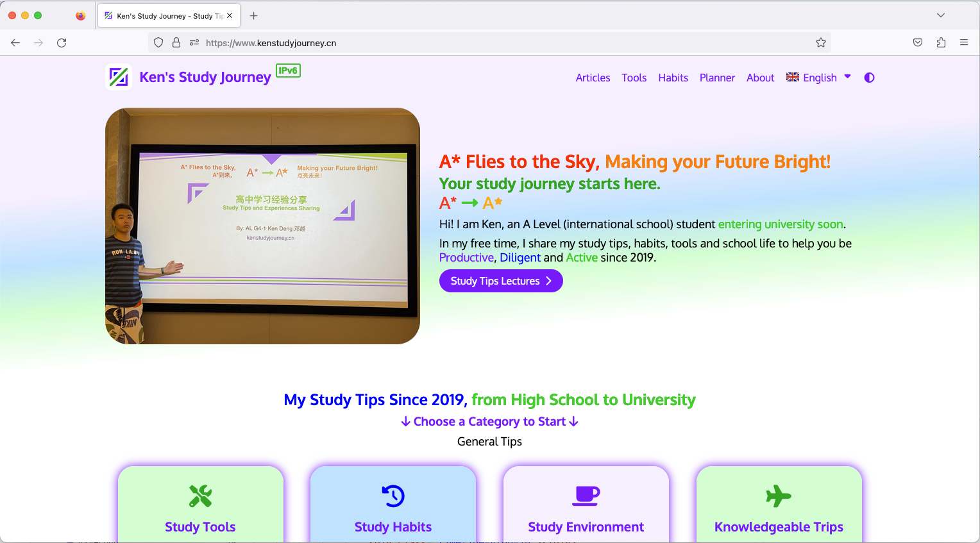Click the About link in navigation
980x543 pixels.
(760, 78)
